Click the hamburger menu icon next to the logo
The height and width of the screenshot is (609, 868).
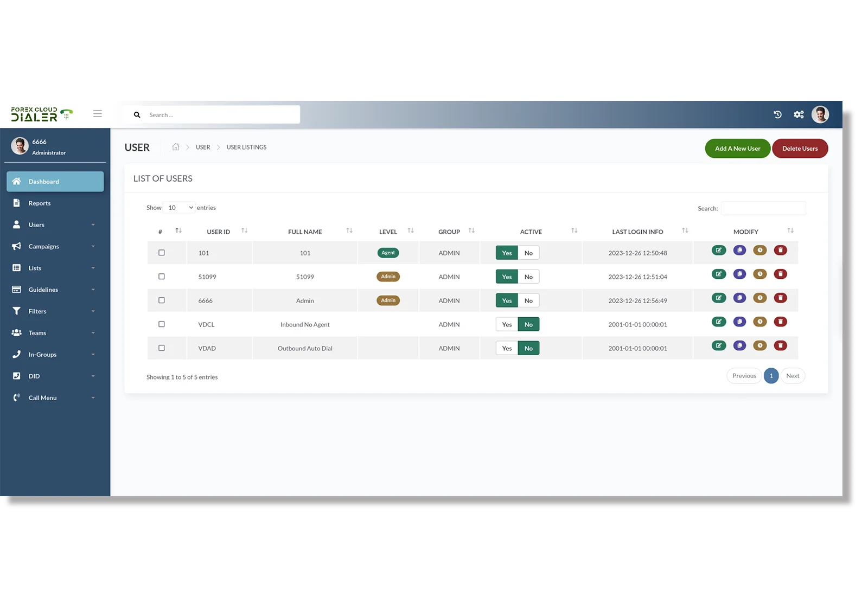pyautogui.click(x=98, y=113)
